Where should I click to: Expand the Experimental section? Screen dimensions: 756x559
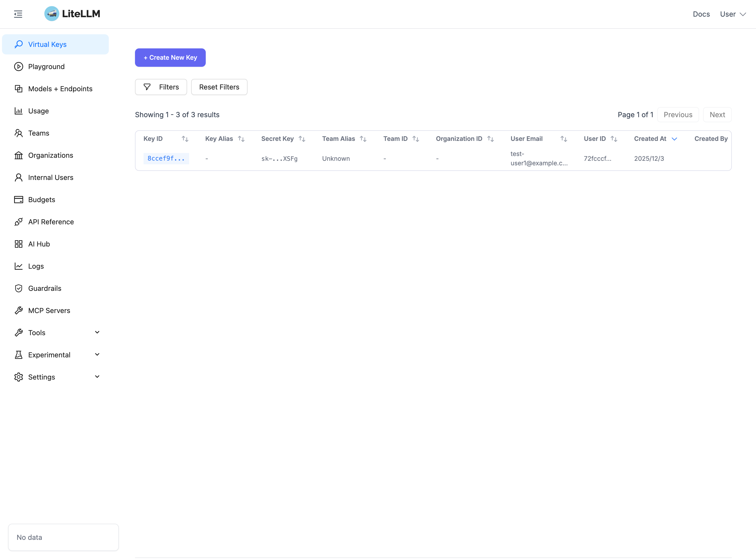click(97, 355)
